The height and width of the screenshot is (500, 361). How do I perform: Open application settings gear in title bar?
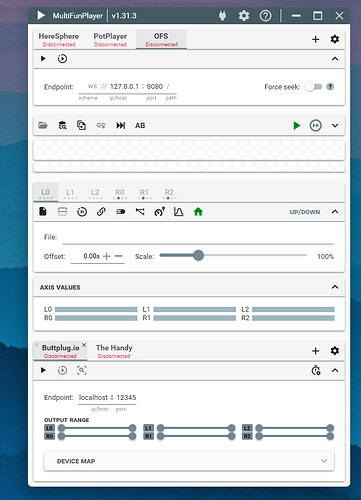pyautogui.click(x=244, y=15)
